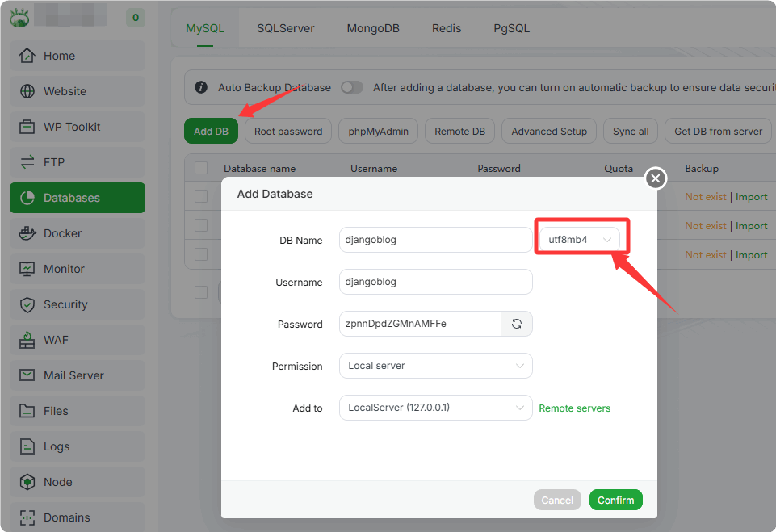
Task: Open the Files manager
Action: (78, 411)
